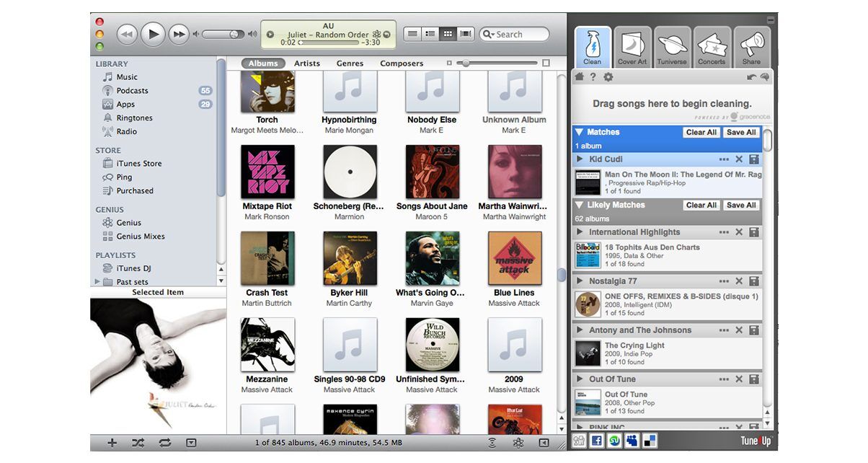Viewport: 868px width, 463px height.
Task: Skip to the next track
Action: click(x=178, y=34)
